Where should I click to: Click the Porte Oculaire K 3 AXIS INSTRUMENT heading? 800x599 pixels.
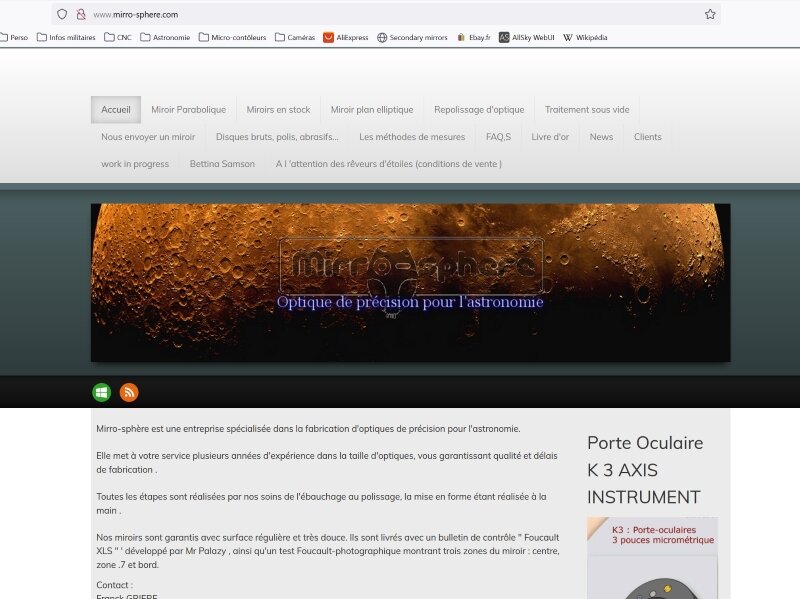[645, 470]
